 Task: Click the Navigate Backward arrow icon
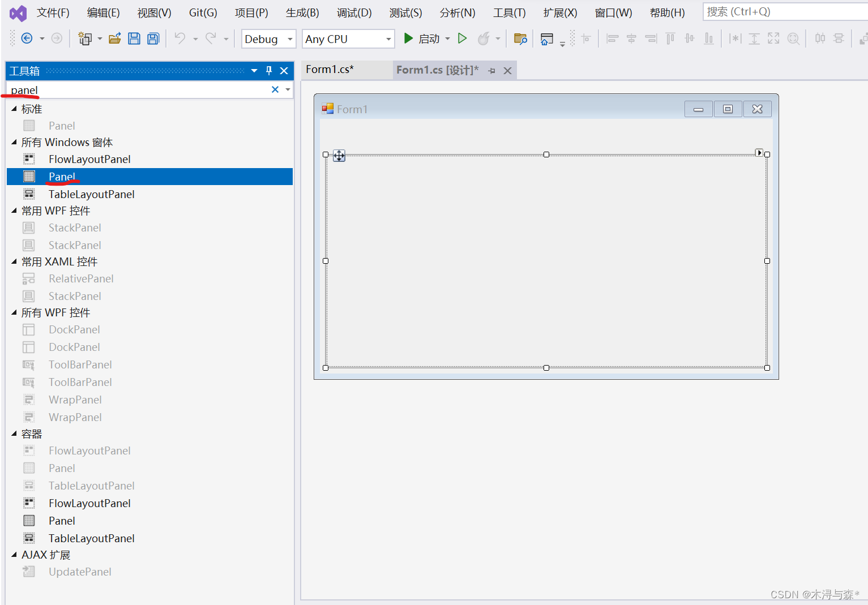click(27, 38)
